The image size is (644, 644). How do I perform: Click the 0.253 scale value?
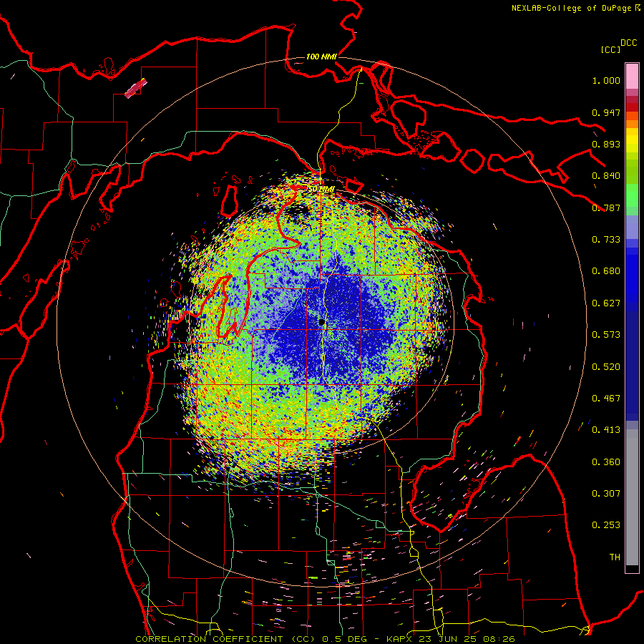tap(606, 525)
